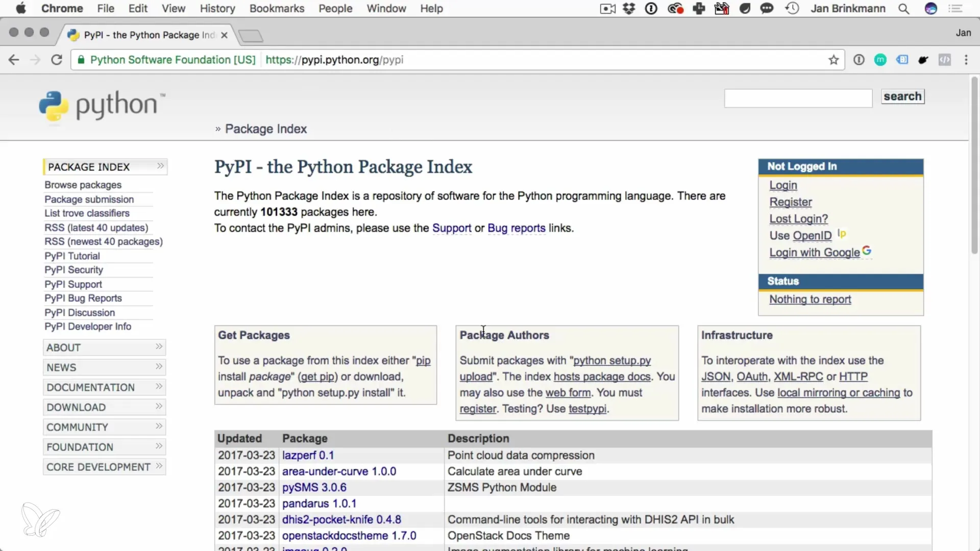Click the Dropbox menu bar icon
980x551 pixels.
coord(629,9)
